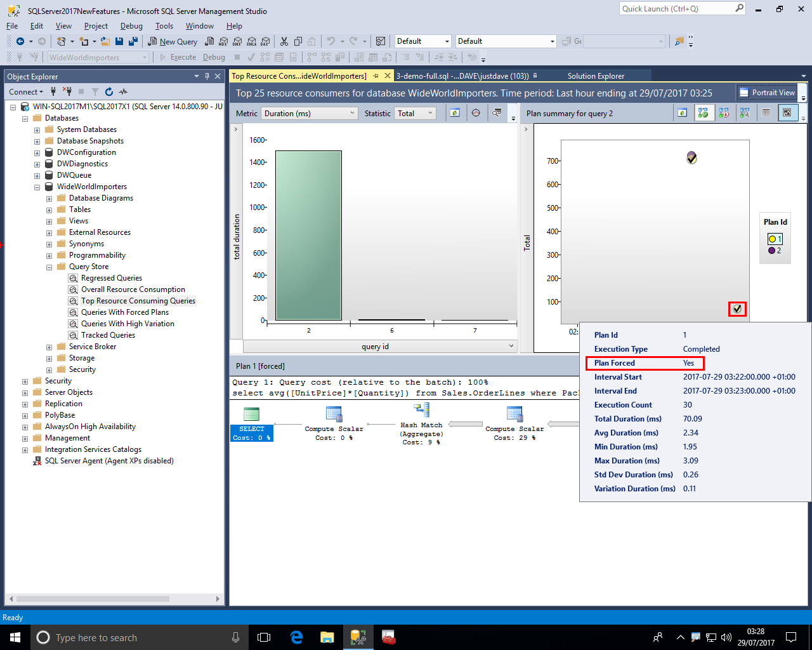Select the forced plan checkmark in the chart

pos(737,309)
